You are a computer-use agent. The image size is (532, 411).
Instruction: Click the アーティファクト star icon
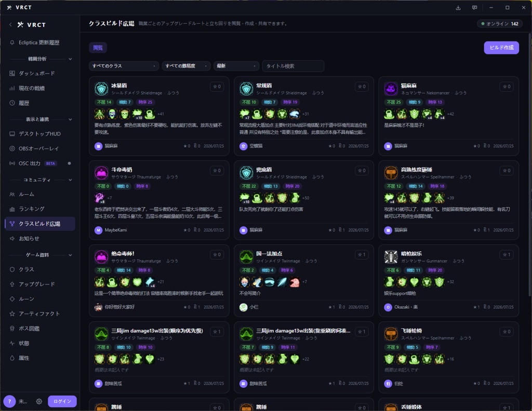[x=12, y=314]
